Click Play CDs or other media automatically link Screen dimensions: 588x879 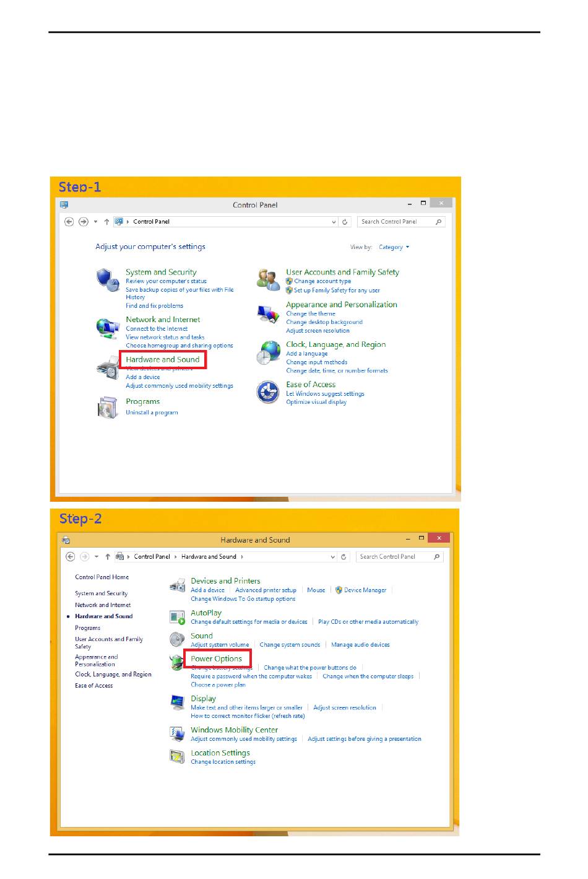click(x=368, y=622)
